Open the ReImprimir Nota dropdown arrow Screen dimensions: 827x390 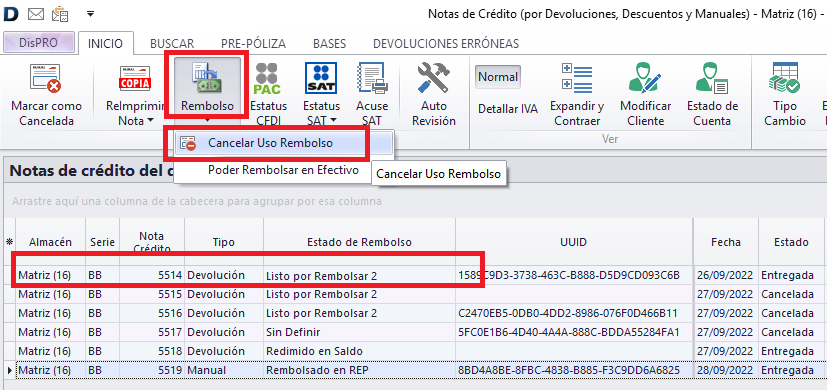150,121
